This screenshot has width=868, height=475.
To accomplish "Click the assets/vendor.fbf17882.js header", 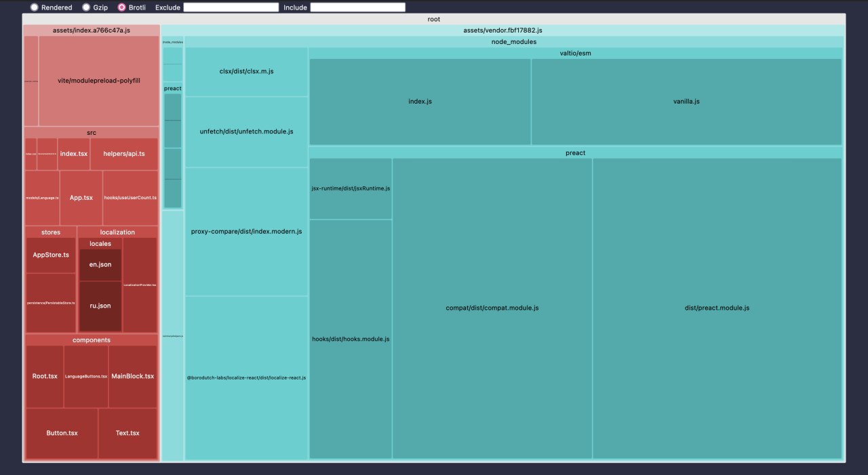I will pyautogui.click(x=502, y=30).
